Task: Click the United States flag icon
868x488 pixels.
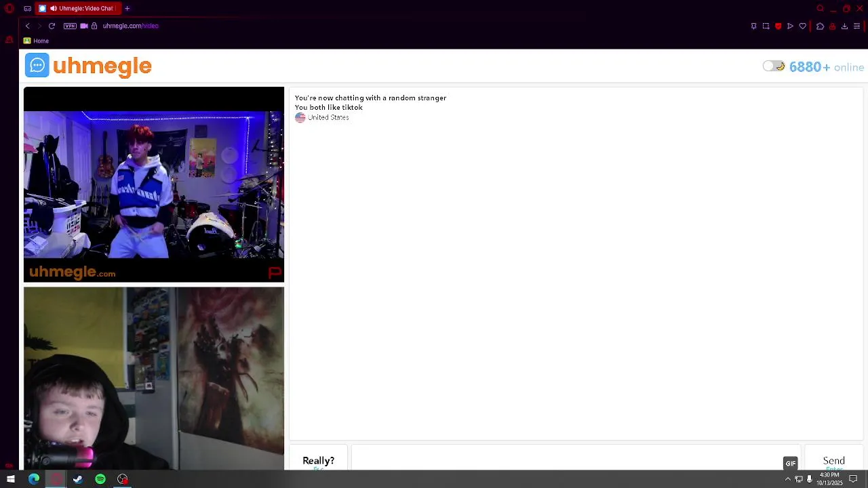Action: (x=300, y=117)
